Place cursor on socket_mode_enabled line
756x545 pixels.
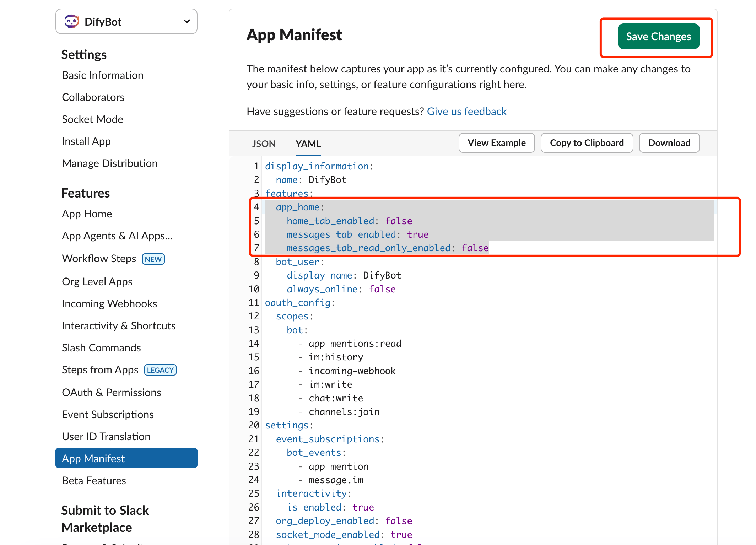[x=344, y=535]
